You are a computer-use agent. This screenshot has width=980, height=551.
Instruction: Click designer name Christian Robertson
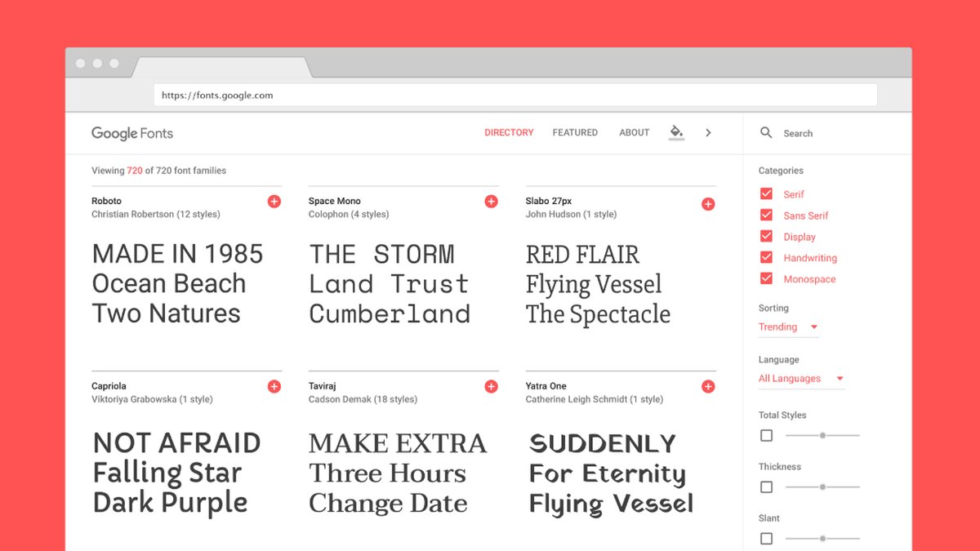(132, 215)
